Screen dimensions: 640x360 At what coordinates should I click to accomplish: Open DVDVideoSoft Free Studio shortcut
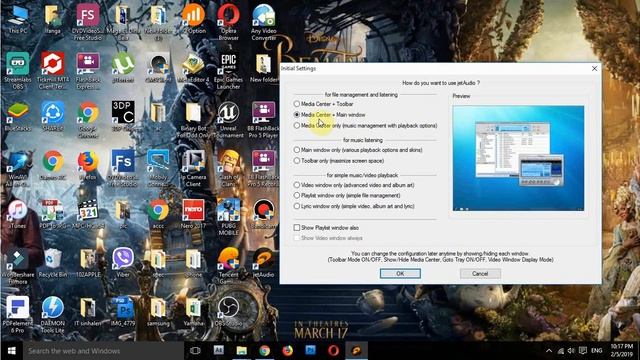tap(87, 21)
